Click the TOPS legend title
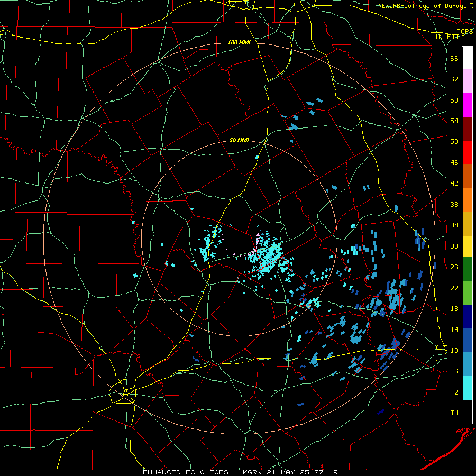 click(465, 32)
